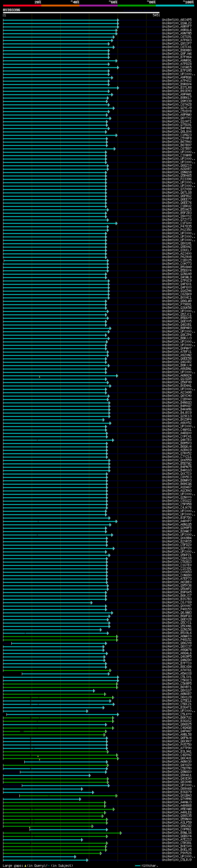Open hit UniRef100_A9RUL6
Screen dimensions: 197x868
177,30
